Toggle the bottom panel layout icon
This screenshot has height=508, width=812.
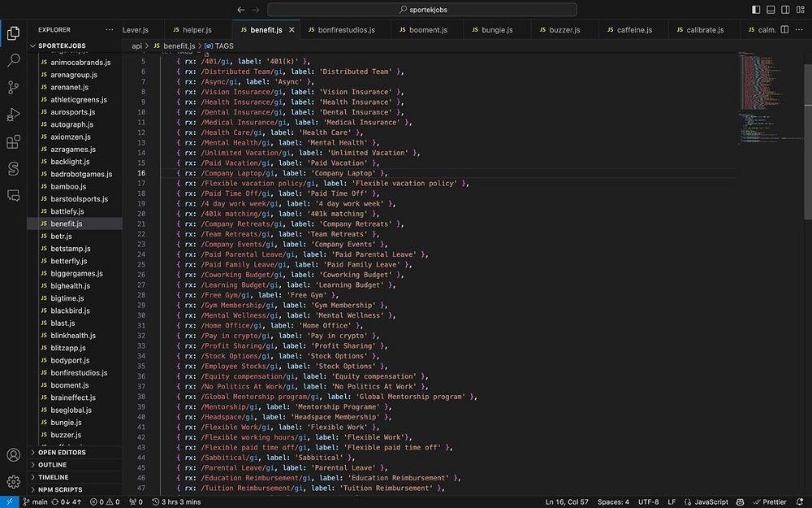pos(771,10)
